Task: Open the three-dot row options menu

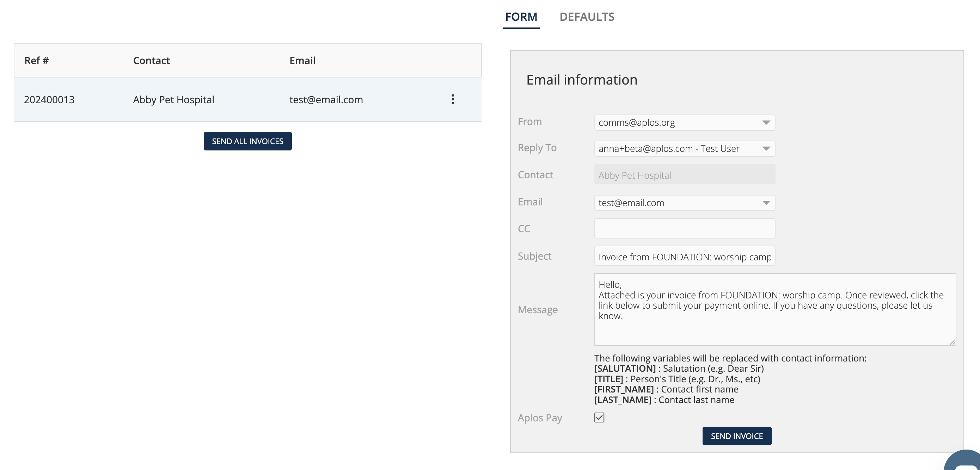Action: click(x=452, y=99)
